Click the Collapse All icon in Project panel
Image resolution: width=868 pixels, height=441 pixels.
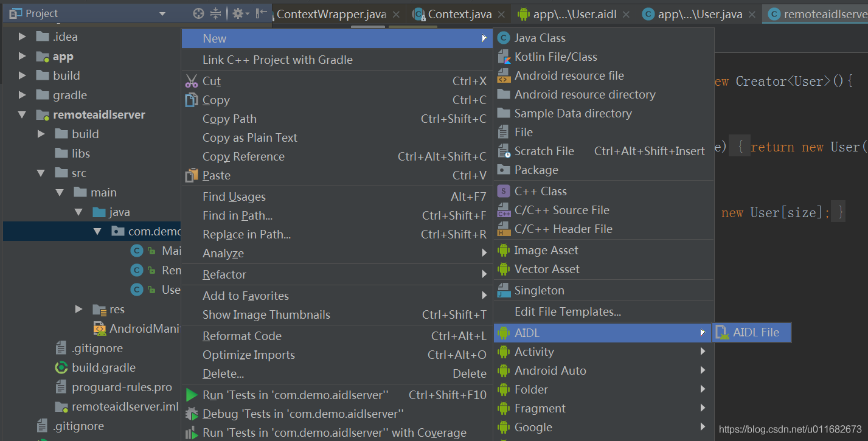click(x=215, y=13)
